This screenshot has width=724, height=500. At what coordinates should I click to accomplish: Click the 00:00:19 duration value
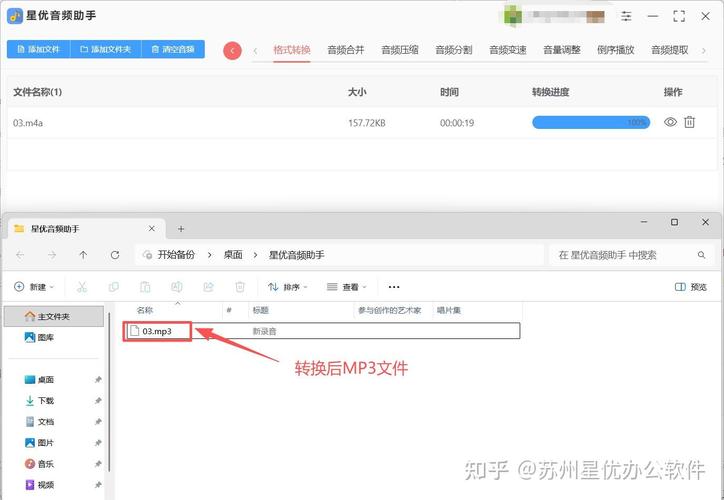(x=457, y=123)
